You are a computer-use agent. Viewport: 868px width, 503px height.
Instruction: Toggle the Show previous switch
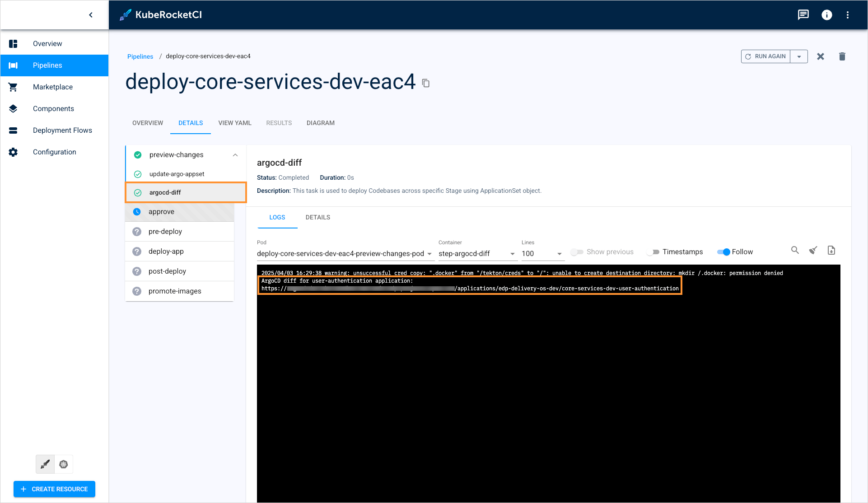577,252
